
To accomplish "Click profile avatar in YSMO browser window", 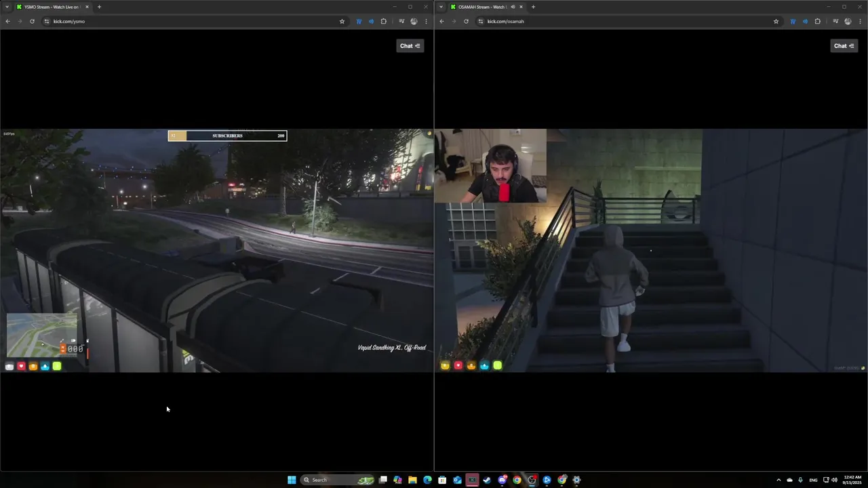I will 414,21.
